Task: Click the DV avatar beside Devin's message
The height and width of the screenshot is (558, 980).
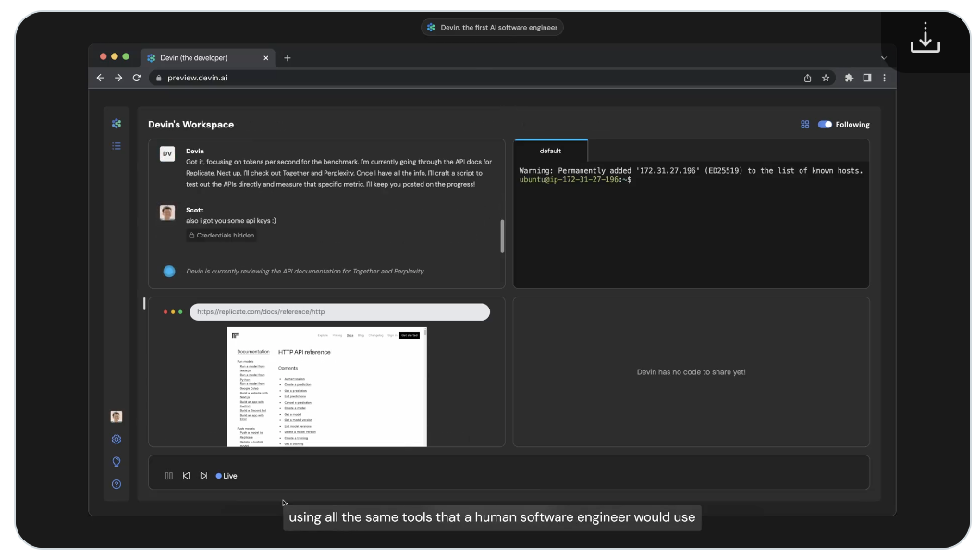Action: pyautogui.click(x=166, y=153)
